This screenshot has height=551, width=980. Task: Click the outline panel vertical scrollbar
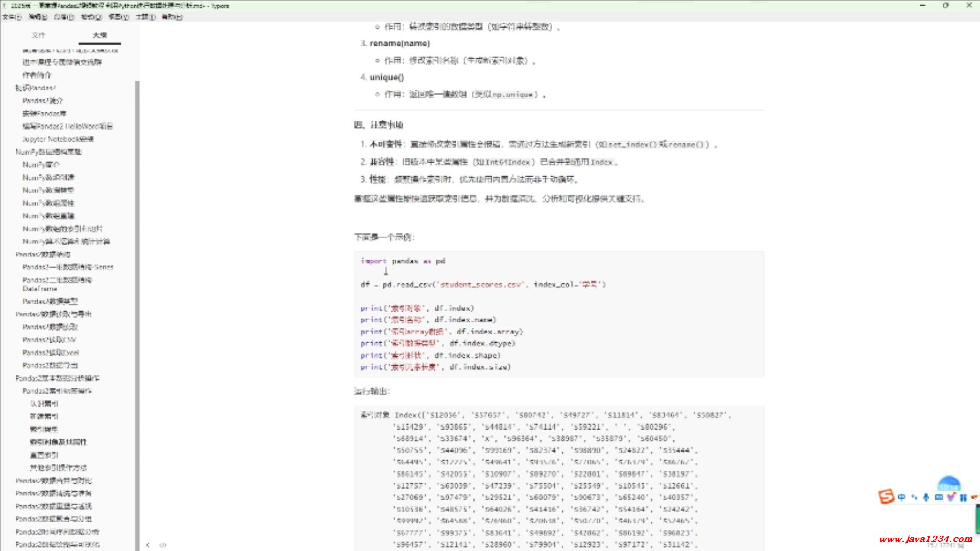tap(137, 306)
